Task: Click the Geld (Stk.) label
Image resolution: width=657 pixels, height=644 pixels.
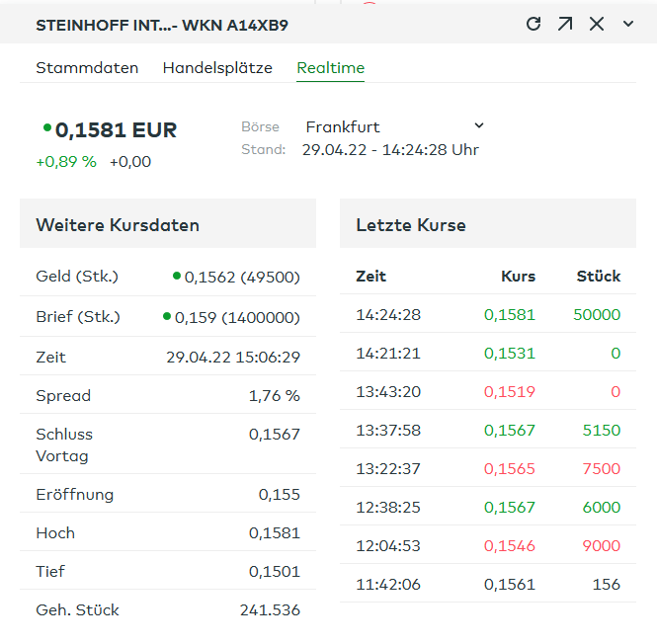Action: [77, 277]
